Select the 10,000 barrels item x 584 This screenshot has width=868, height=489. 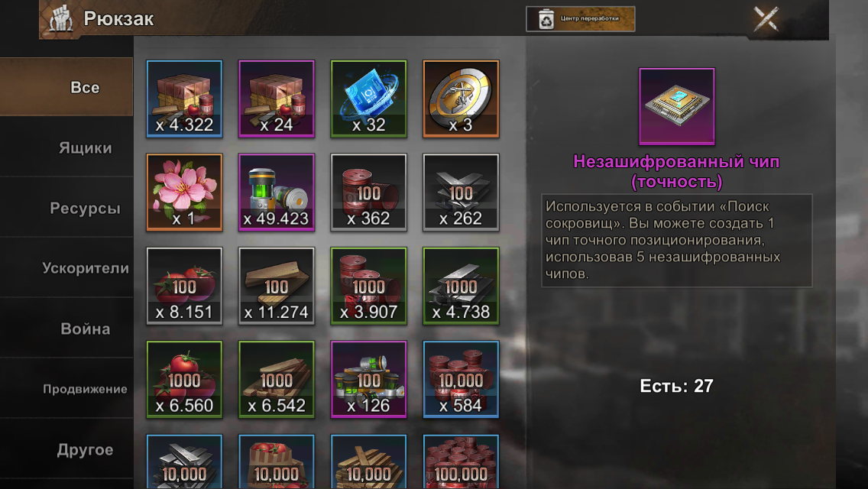point(461,379)
